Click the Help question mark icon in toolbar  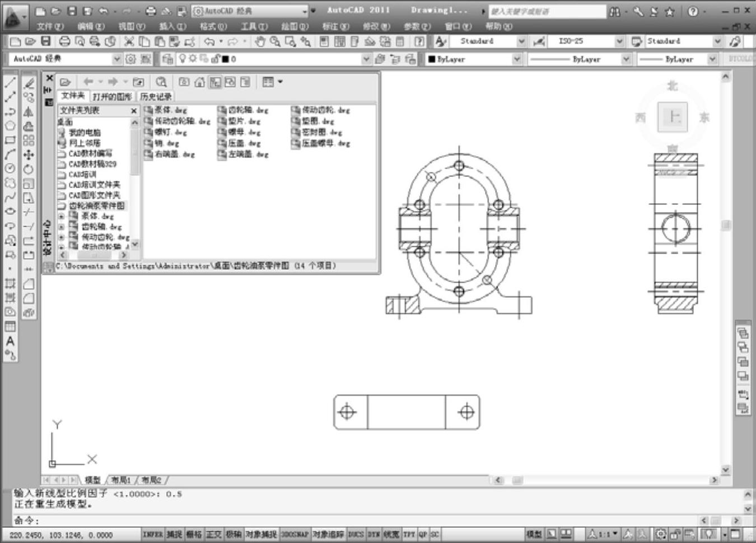[419, 41]
